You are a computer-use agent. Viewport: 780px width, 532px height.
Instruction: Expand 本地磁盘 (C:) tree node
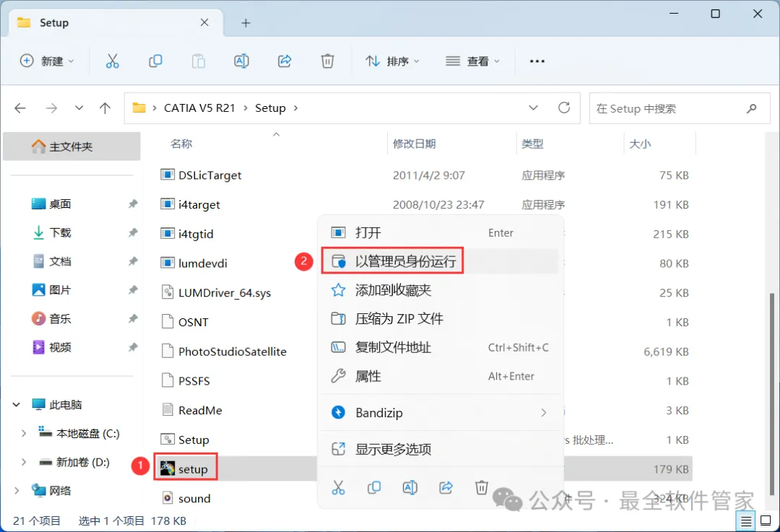tap(23, 434)
